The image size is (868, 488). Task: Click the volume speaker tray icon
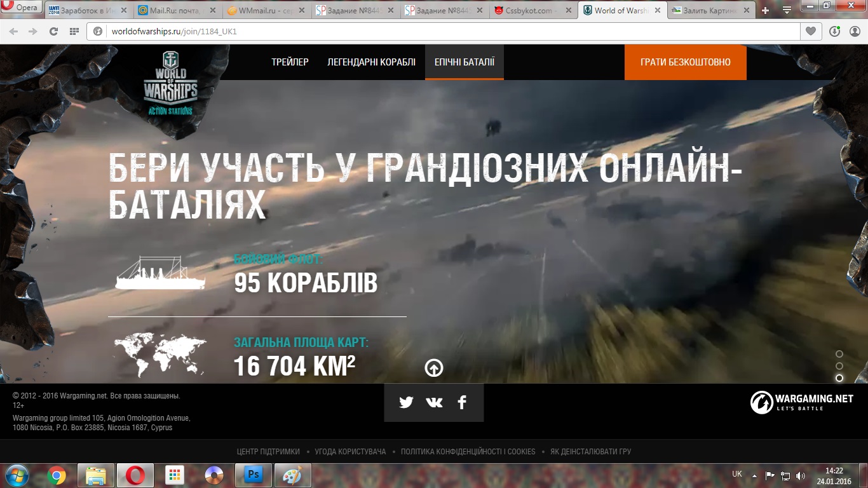801,475
